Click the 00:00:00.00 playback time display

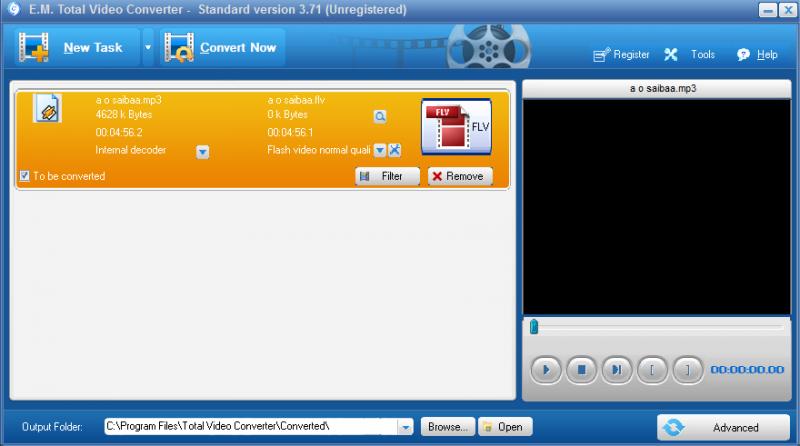pos(747,369)
